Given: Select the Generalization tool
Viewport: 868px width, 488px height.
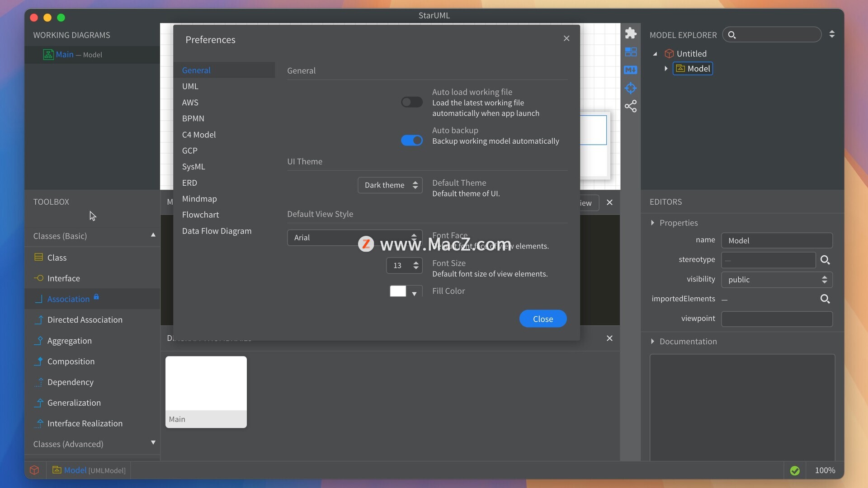Looking at the screenshot, I should point(93,403).
